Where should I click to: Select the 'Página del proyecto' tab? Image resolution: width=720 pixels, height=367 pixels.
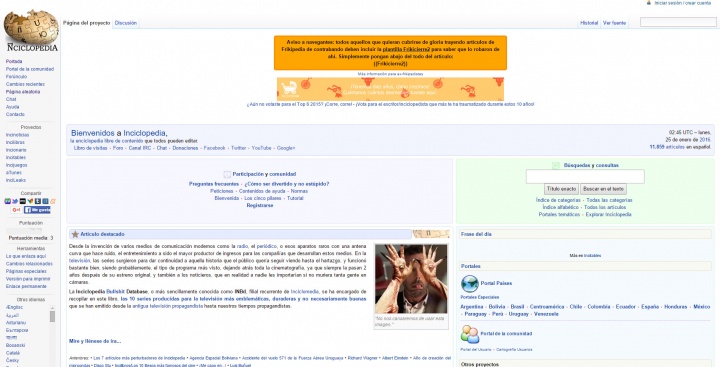pos(86,23)
